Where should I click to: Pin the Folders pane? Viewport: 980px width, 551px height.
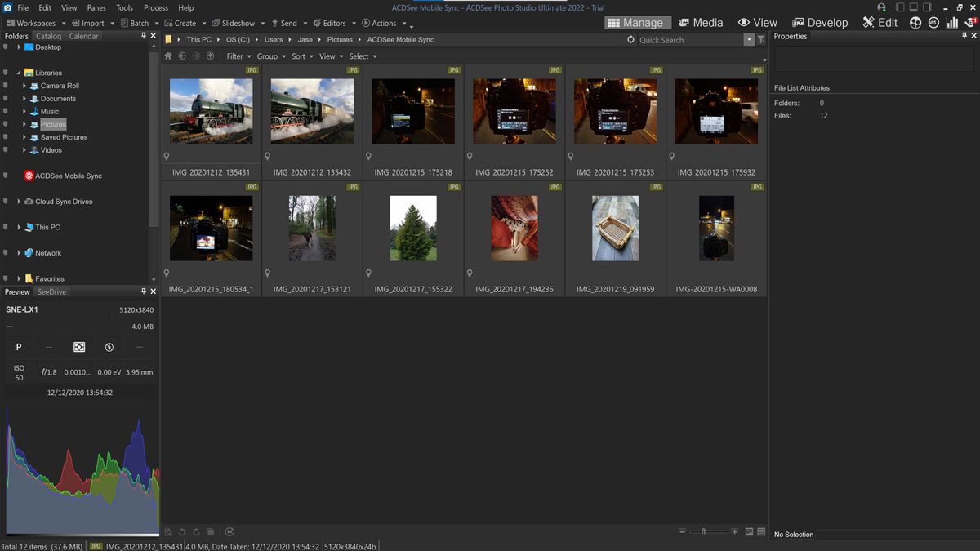point(144,36)
